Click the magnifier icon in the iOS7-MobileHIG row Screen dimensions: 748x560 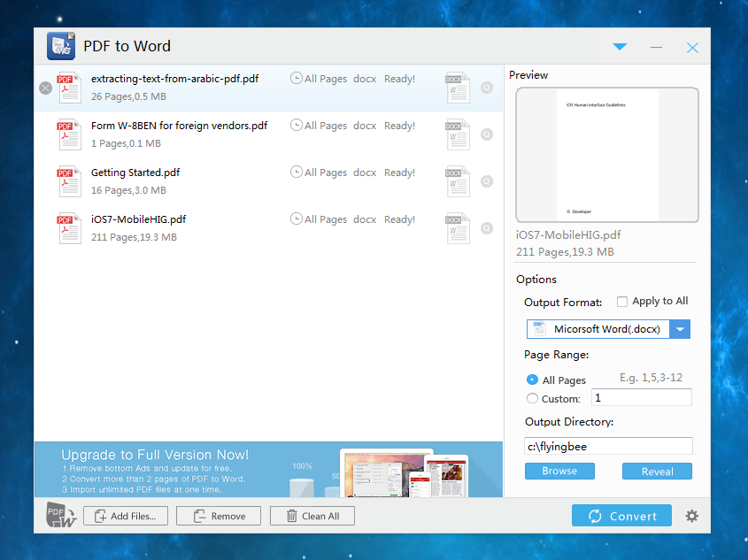[487, 228]
